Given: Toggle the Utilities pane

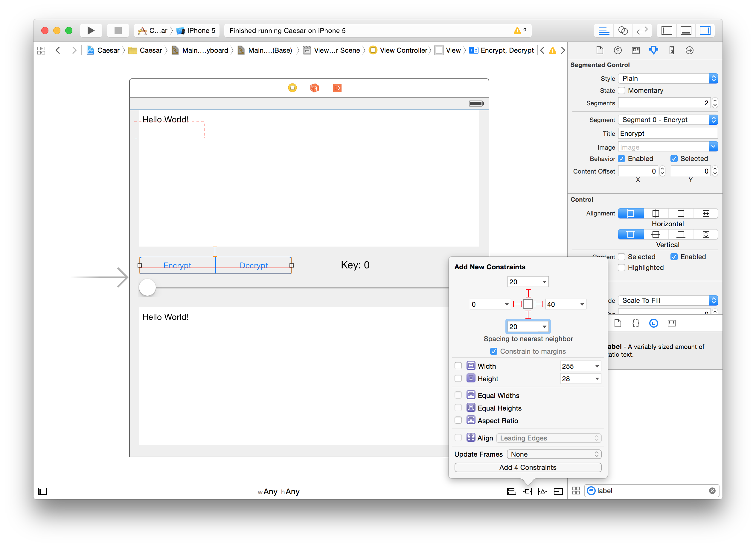Looking at the screenshot, I should pyautogui.click(x=705, y=31).
